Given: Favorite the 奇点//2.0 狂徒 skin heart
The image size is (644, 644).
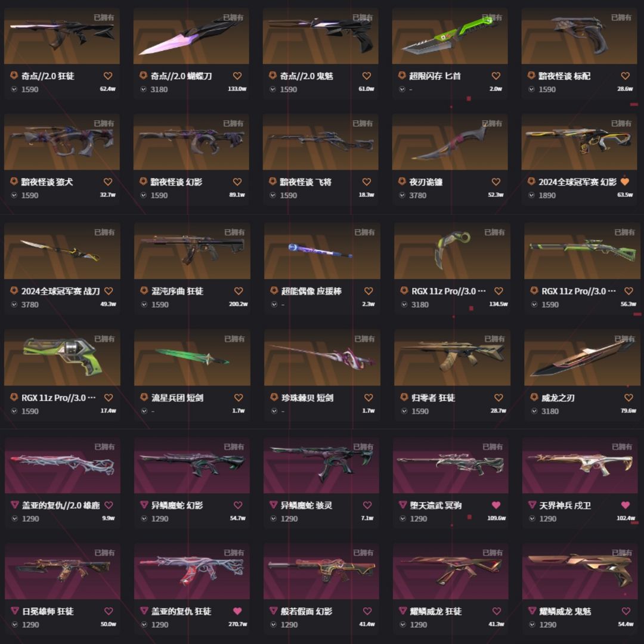Looking at the screenshot, I should [108, 76].
